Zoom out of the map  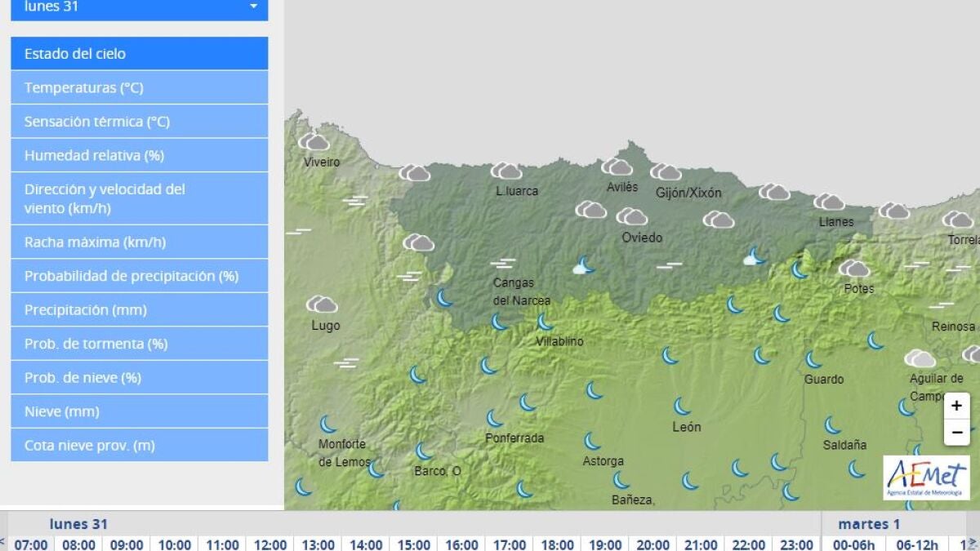(956, 432)
